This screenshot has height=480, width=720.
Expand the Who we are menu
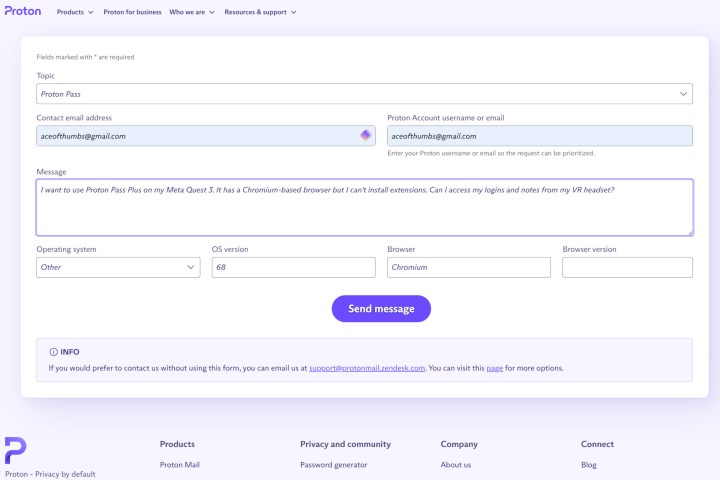click(x=191, y=12)
